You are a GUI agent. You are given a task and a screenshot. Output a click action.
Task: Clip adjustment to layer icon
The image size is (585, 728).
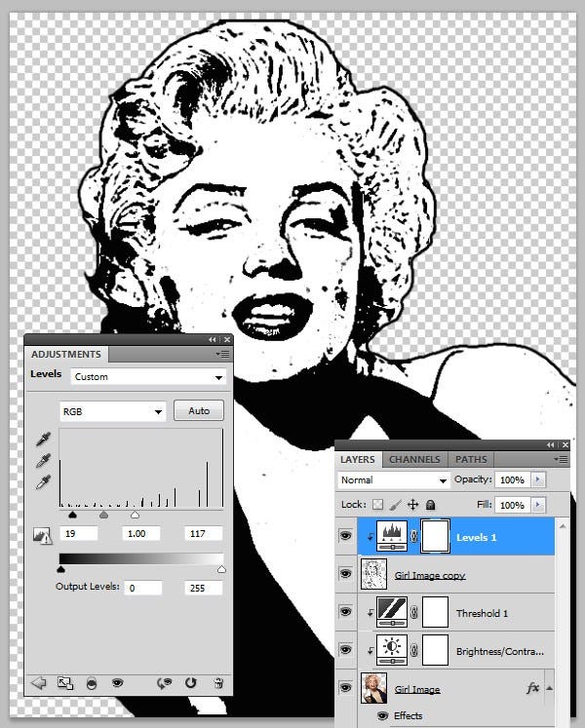point(92,683)
